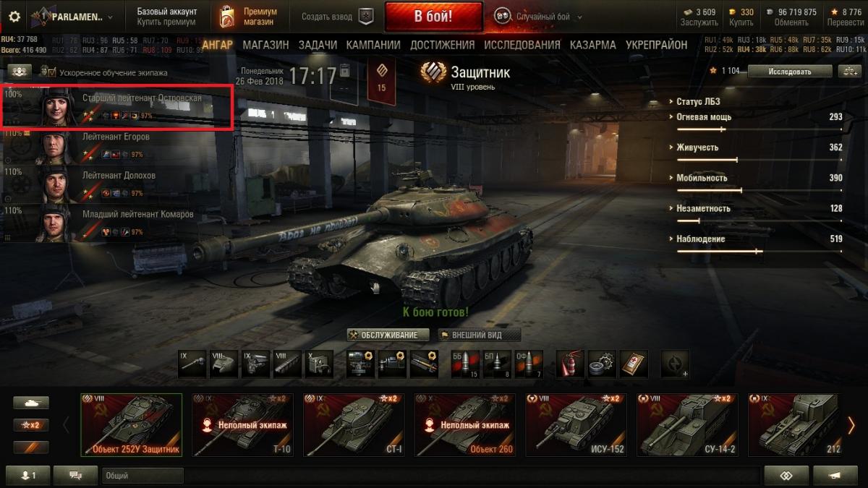Open the КАЗАРМА tab
The height and width of the screenshot is (488, 868).
[x=593, y=45]
